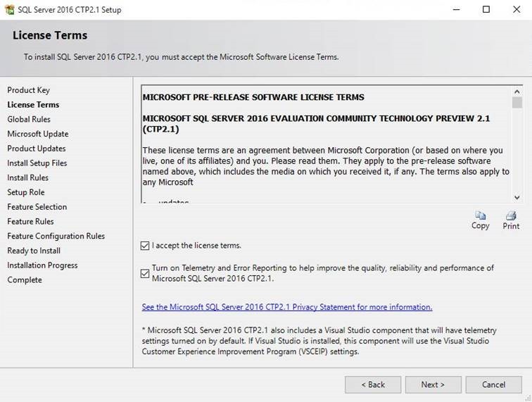Click inside the license terms text box
The width and height of the screenshot is (532, 402).
tap(327, 144)
